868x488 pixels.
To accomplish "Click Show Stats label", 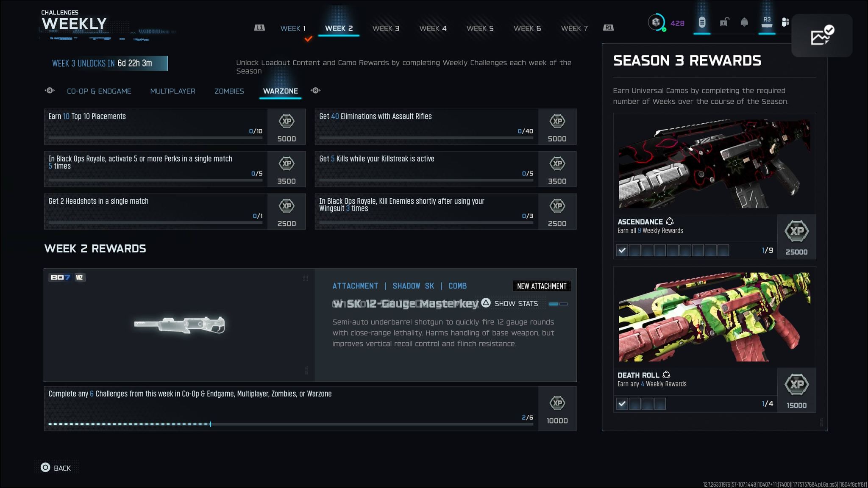I will [x=516, y=304].
